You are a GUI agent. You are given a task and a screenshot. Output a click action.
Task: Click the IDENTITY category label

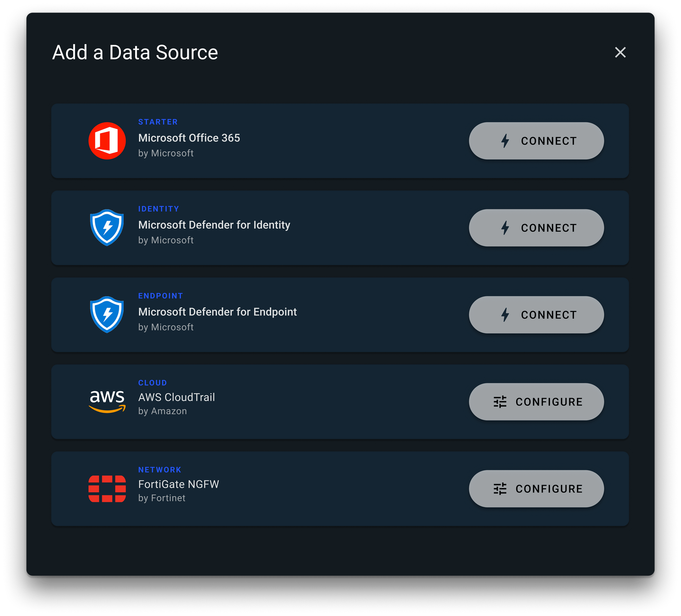(x=159, y=209)
